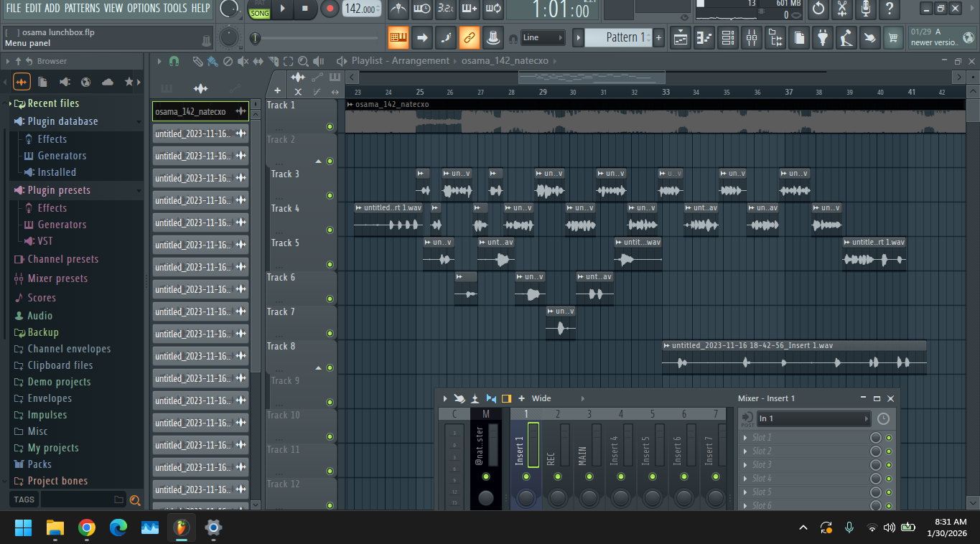Open the plugin picker plug icon
Screen dimensions: 980x544
tap(823, 37)
